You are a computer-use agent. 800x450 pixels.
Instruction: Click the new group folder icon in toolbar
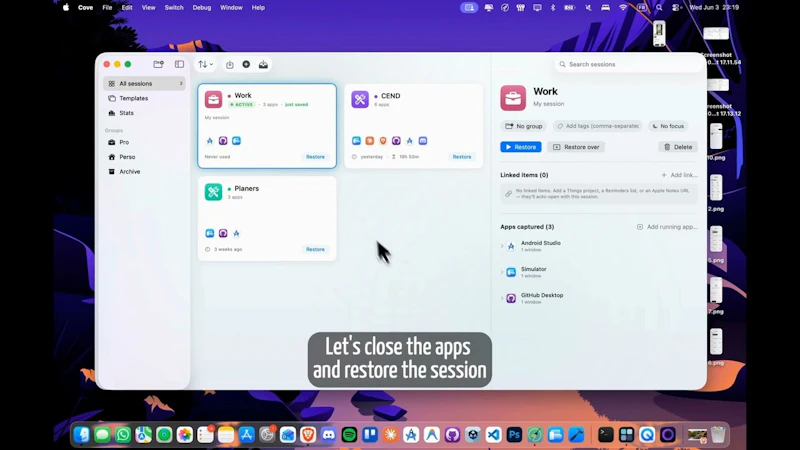pyautogui.click(x=159, y=64)
